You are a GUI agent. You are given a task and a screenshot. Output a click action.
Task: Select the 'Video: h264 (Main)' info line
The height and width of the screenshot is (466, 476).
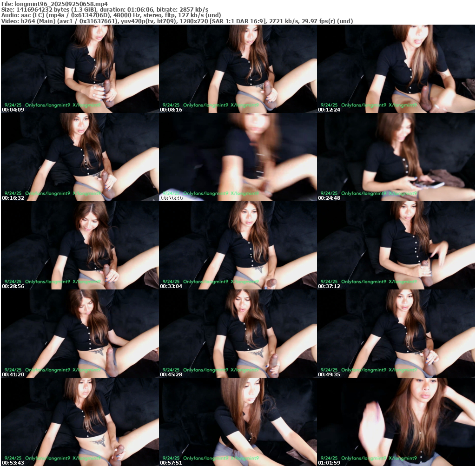pyautogui.click(x=177, y=21)
